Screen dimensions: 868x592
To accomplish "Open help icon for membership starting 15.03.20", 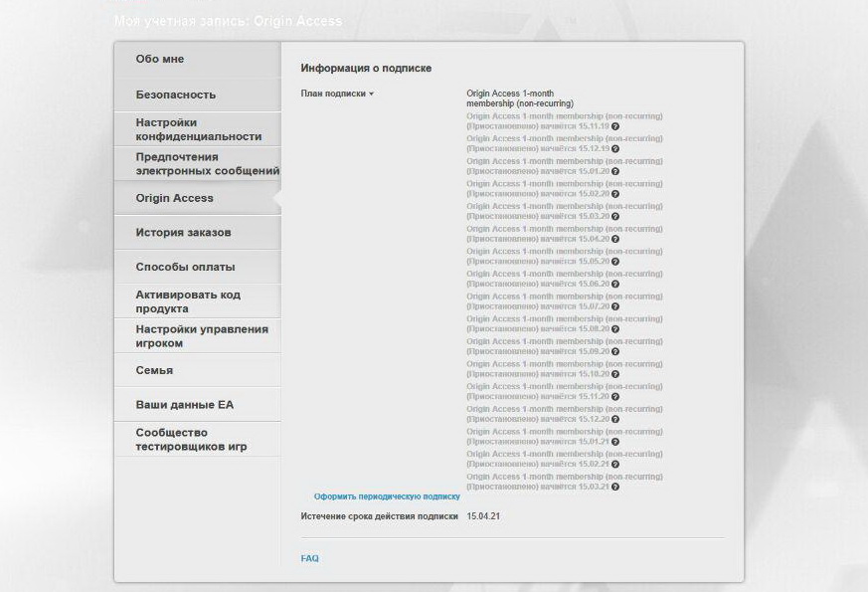I will coord(615,217).
